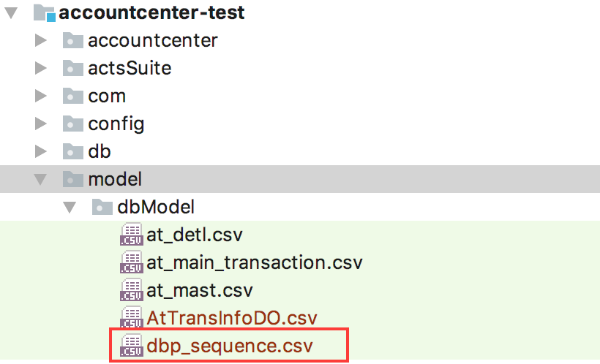Select the dbp_sequence.csv file name
The height and width of the screenshot is (364, 600).
tap(230, 346)
